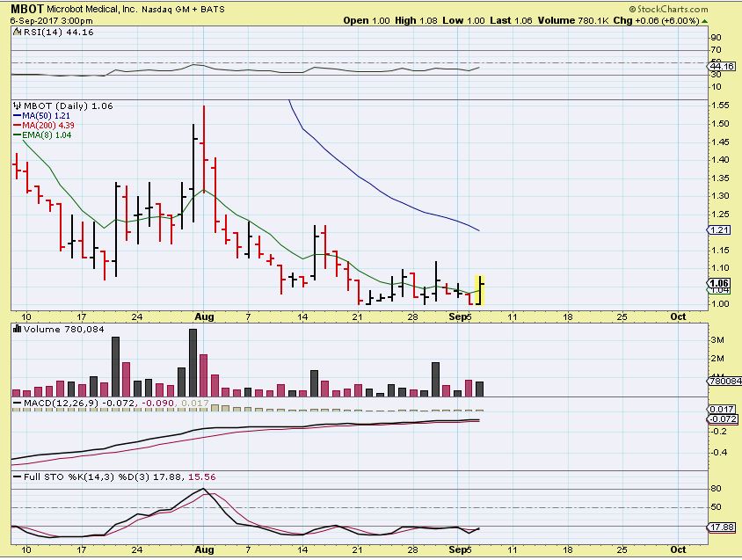Click the Chg +0.06 (+6.00%) value
Screen dimensions: 742x560
coord(657,21)
